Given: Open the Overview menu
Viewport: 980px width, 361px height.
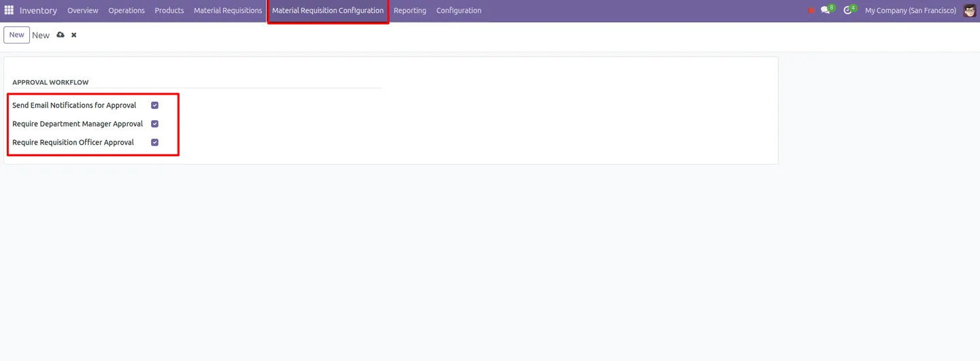Looking at the screenshot, I should pos(83,10).
